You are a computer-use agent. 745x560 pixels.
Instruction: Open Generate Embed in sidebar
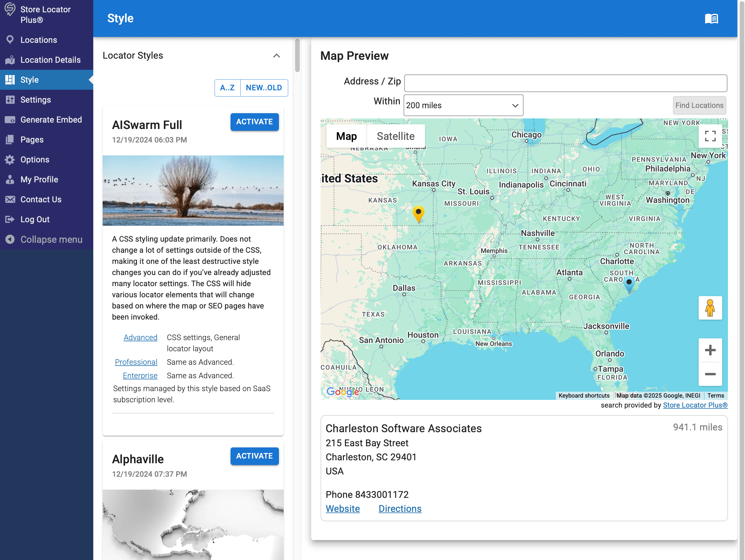click(51, 120)
